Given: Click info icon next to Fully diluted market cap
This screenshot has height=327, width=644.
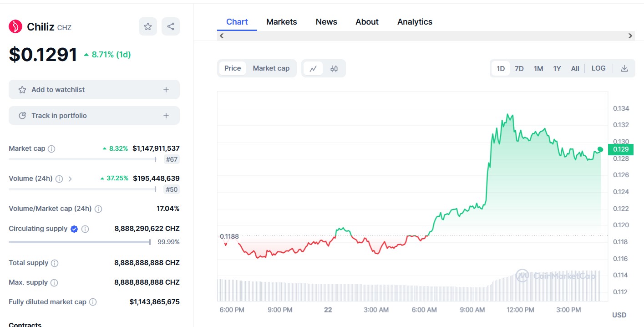Looking at the screenshot, I should (x=93, y=302).
